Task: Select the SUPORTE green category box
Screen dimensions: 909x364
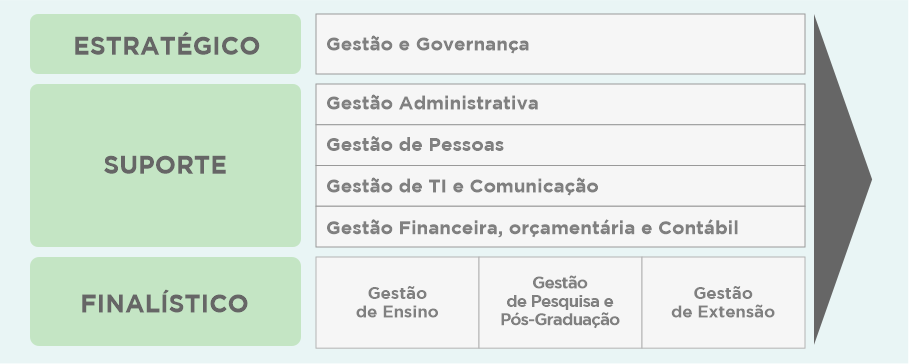Action: pyautogui.click(x=165, y=165)
